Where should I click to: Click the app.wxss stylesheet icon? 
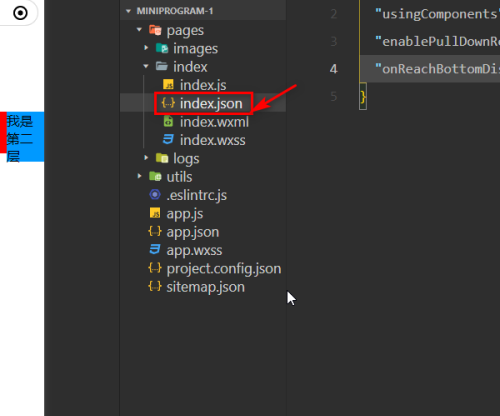(x=155, y=249)
